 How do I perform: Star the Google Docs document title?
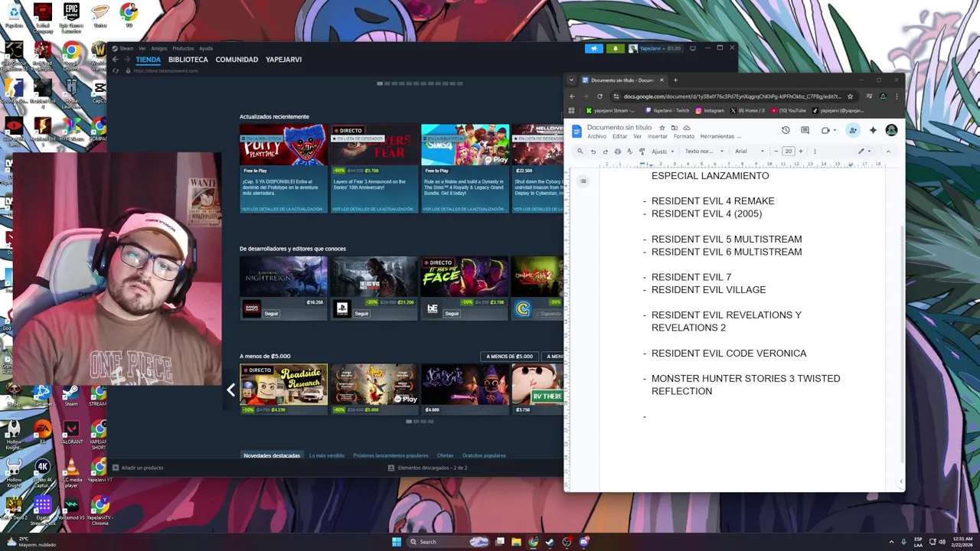tap(661, 128)
